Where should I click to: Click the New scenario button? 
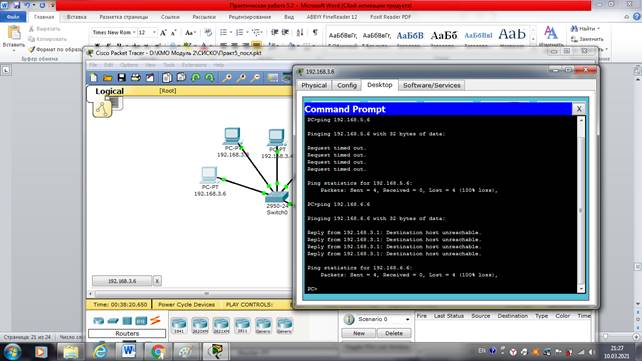pos(359,333)
